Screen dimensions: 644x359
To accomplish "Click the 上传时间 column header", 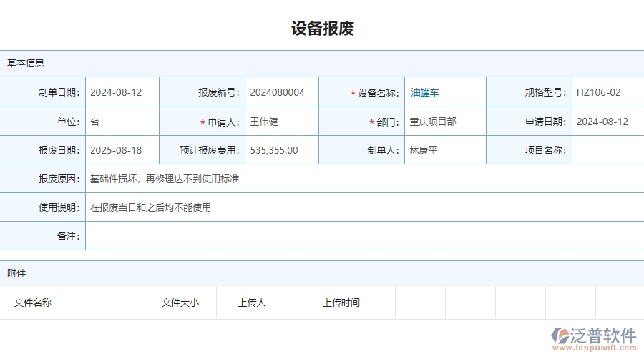I will [341, 303].
